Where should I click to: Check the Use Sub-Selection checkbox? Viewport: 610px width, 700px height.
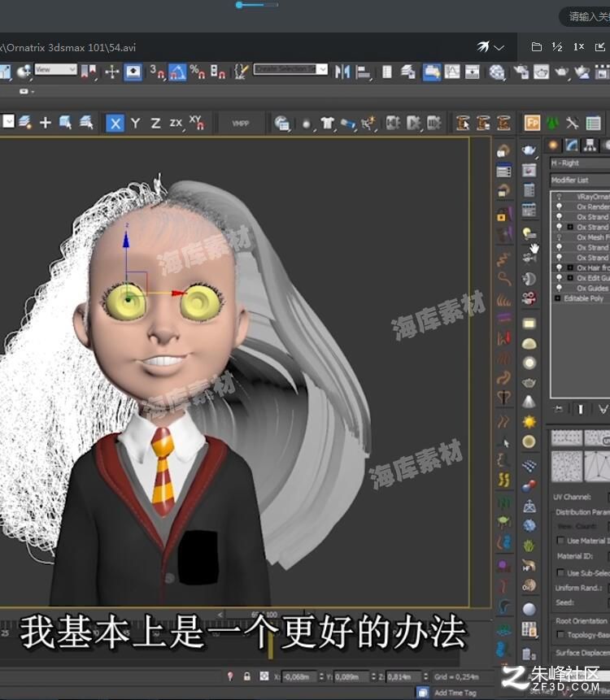pos(560,573)
